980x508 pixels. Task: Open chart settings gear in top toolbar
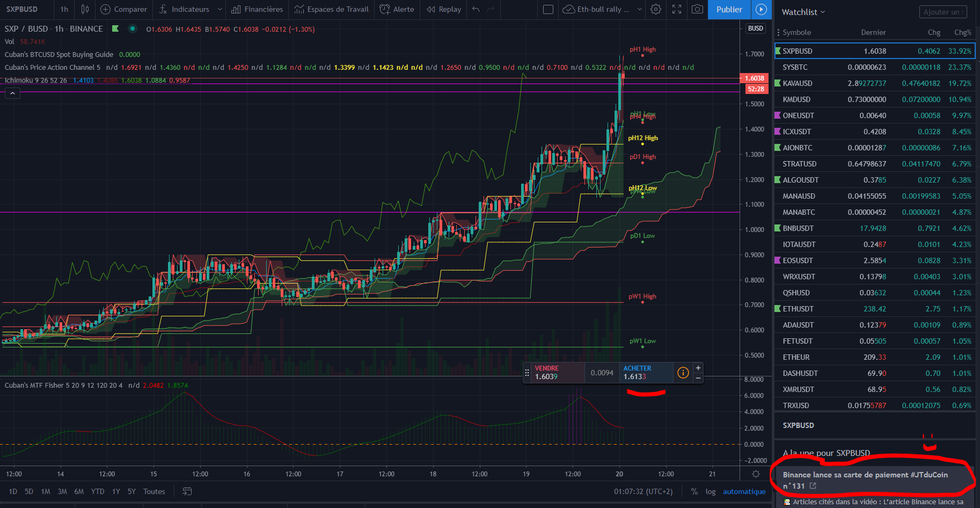[x=656, y=9]
